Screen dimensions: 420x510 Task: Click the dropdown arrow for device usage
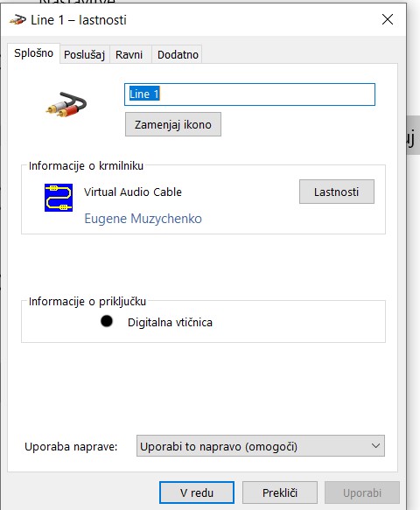tap(375, 446)
